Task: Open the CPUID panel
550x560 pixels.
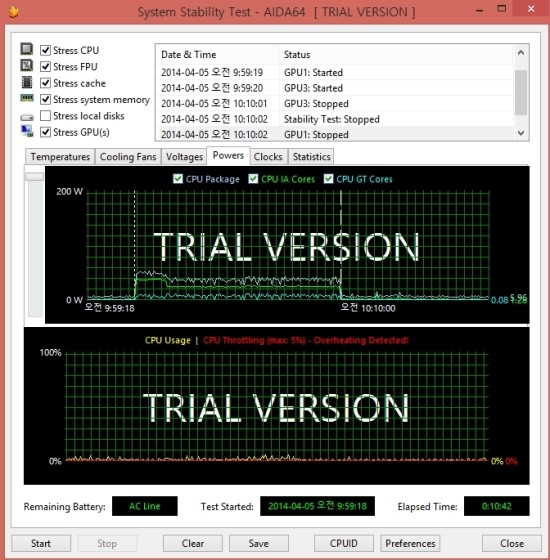Action: coord(344,543)
